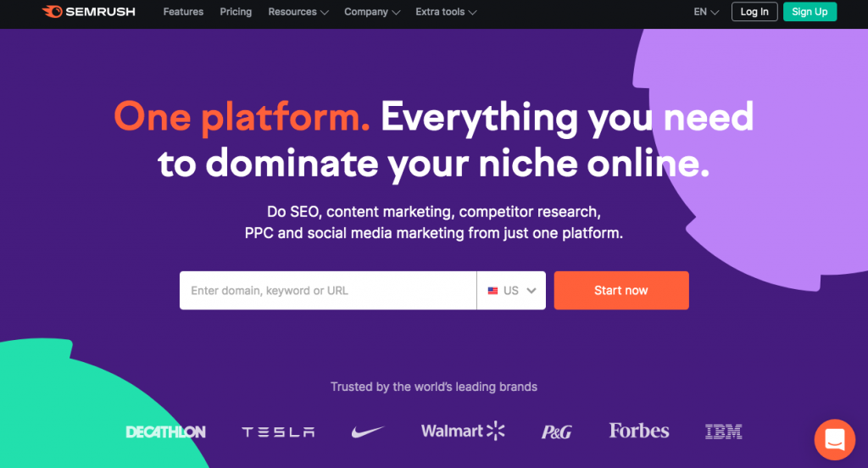The width and height of the screenshot is (868, 468).
Task: Click the Forbes brand logo
Action: point(639,431)
